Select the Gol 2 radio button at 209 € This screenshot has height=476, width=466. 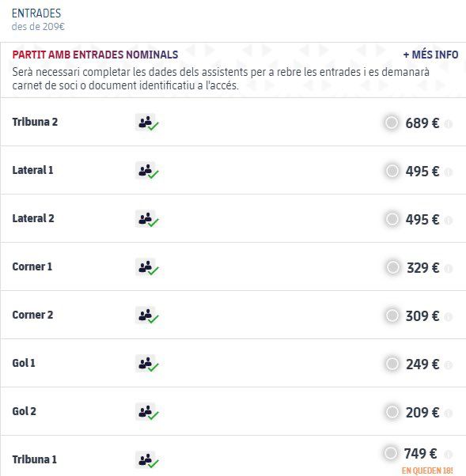[x=392, y=412]
